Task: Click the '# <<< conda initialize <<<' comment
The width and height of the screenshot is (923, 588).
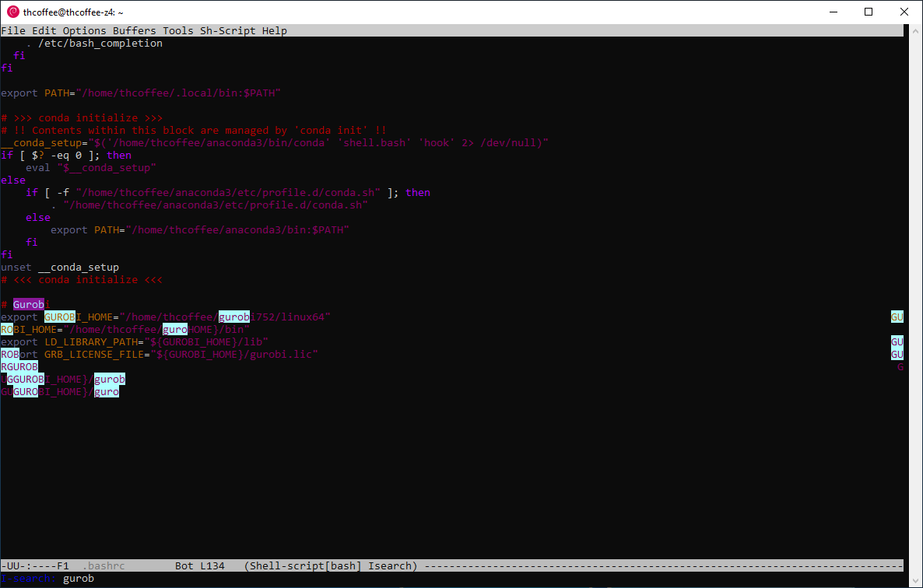Action: [x=82, y=279]
